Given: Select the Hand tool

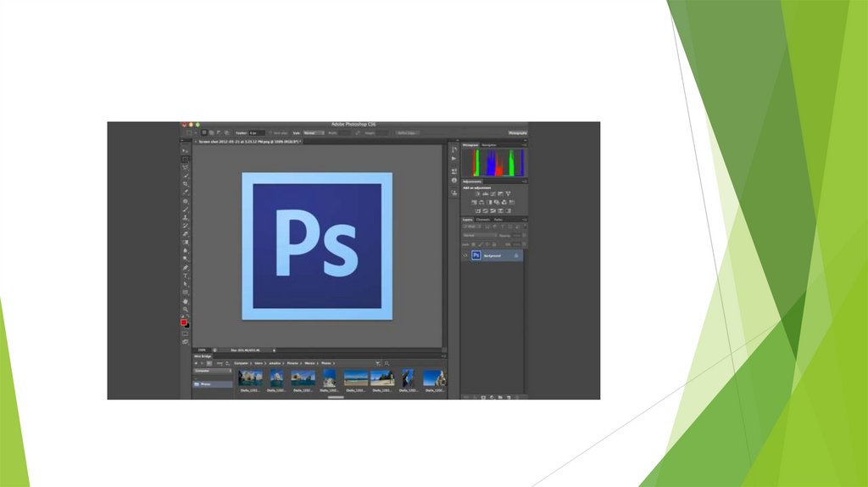Looking at the screenshot, I should click(186, 301).
